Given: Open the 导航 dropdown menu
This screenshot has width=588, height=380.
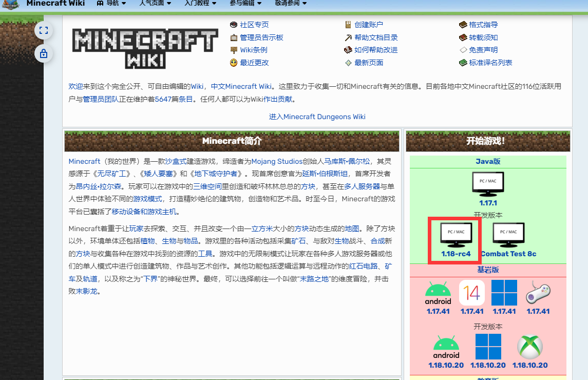Looking at the screenshot, I should click(x=111, y=3).
